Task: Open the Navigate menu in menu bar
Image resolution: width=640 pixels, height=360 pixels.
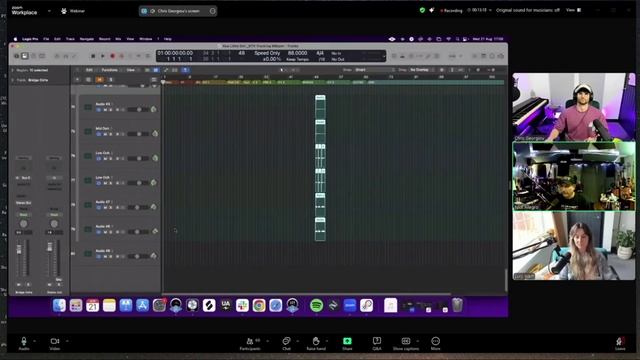Action: 87,39
